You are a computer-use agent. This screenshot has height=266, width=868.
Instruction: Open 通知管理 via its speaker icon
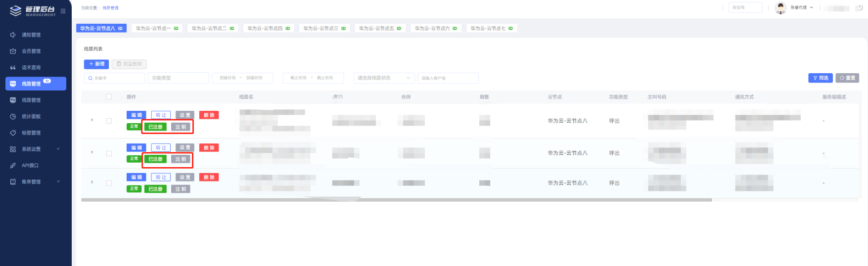point(13,35)
